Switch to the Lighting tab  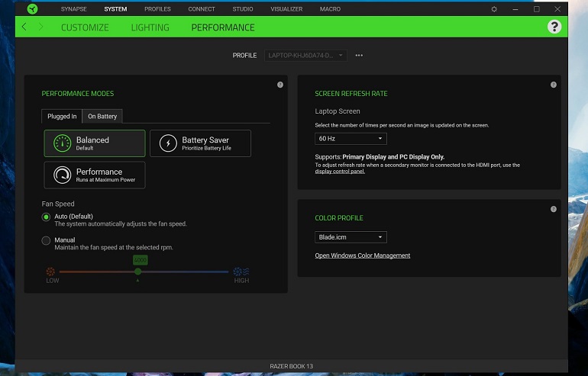click(x=150, y=27)
